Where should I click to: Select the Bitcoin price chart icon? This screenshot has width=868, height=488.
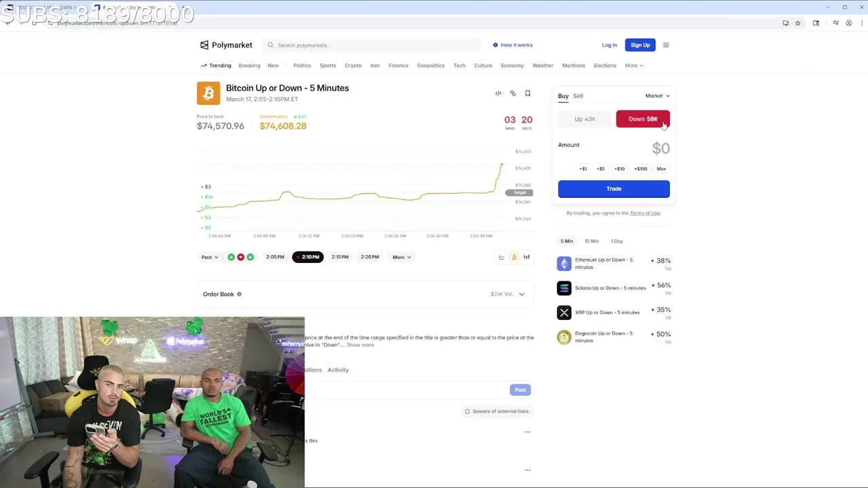point(514,257)
